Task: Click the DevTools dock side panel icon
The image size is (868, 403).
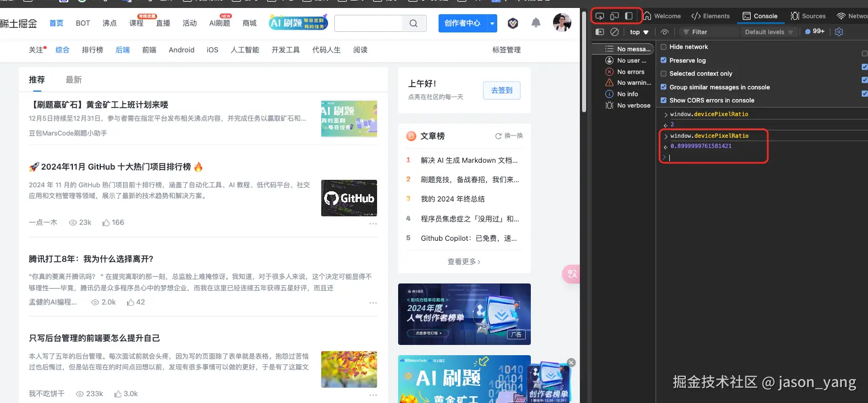Action: click(629, 16)
